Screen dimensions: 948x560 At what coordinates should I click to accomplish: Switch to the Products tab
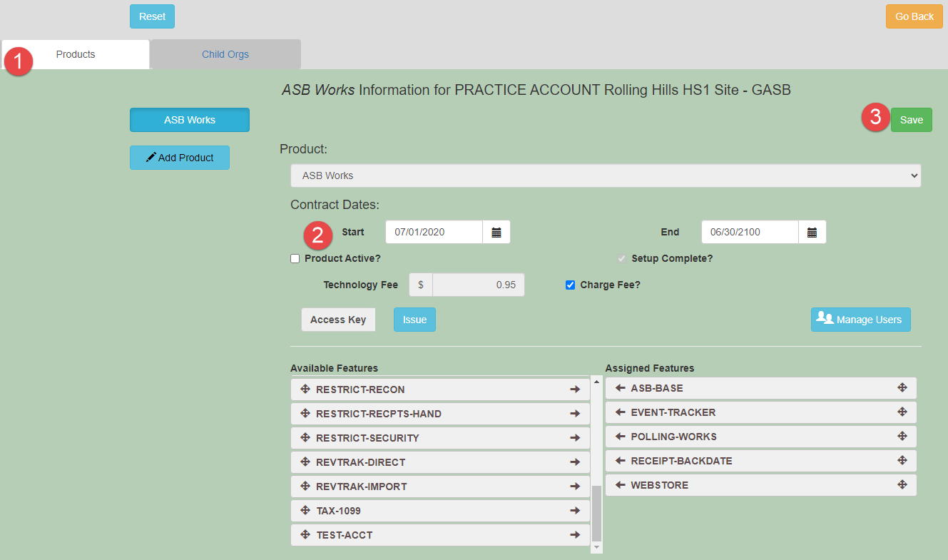76,54
